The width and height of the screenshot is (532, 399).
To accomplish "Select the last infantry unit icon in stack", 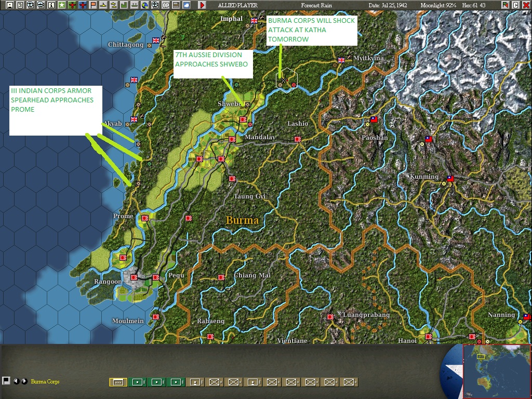I will 349,382.
